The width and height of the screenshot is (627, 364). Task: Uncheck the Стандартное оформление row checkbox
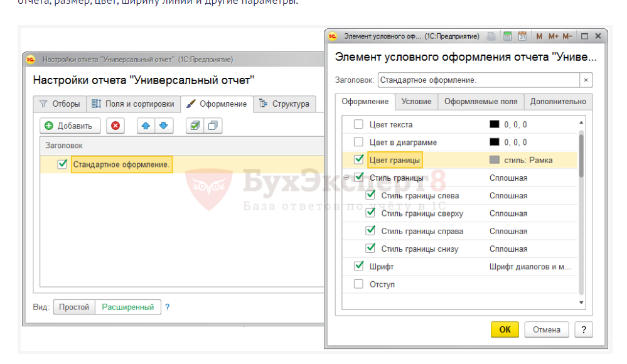62,164
